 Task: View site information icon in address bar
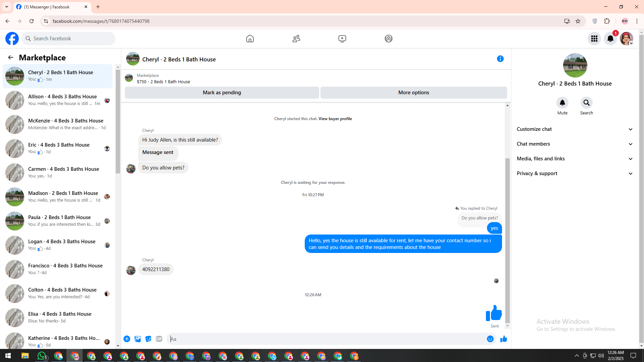click(46, 21)
